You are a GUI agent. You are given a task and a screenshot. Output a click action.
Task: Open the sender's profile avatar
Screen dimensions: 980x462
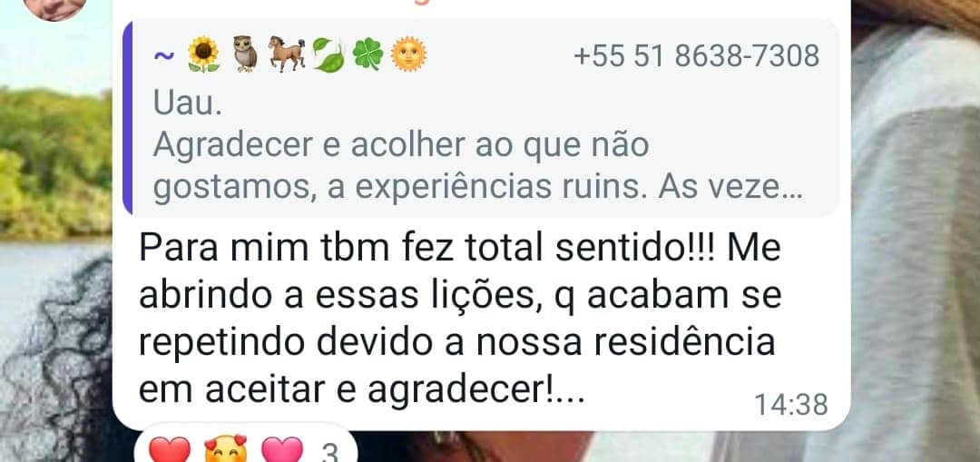coord(55,9)
